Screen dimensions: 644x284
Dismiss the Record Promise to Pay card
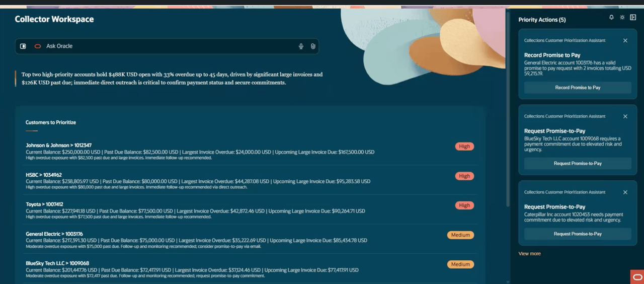pos(625,41)
